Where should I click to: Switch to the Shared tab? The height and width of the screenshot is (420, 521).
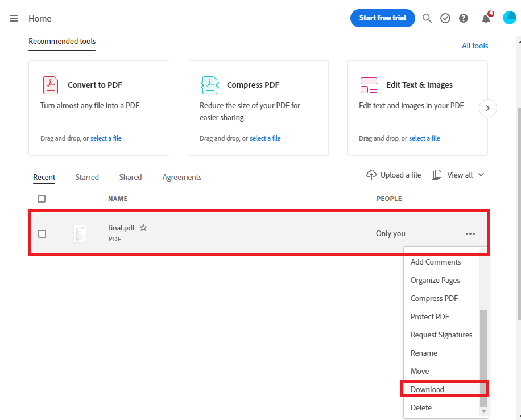pos(130,177)
